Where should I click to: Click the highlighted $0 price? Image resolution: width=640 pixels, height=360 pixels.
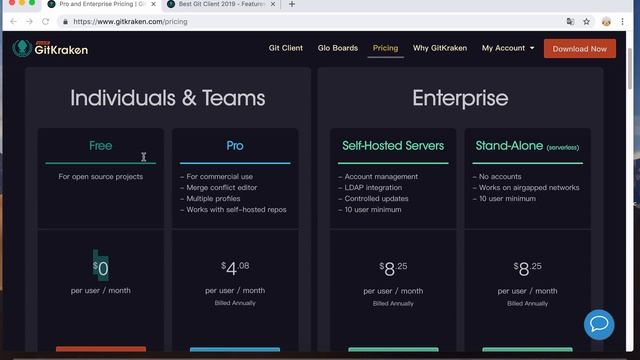coord(100,268)
